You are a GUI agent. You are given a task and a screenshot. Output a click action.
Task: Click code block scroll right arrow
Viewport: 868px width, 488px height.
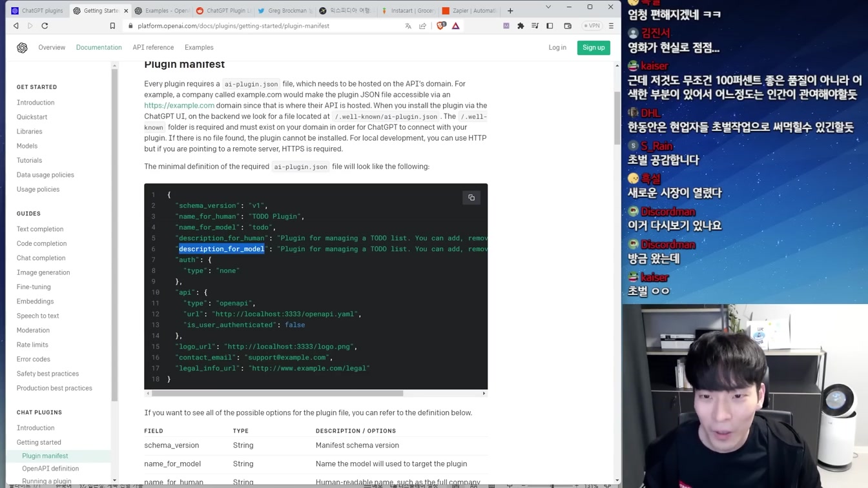(x=484, y=393)
